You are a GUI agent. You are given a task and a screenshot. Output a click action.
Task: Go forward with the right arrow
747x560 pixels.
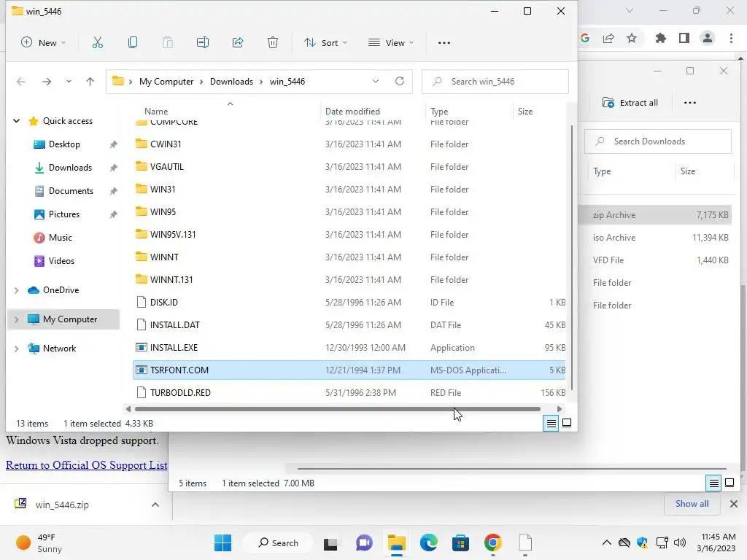[46, 82]
